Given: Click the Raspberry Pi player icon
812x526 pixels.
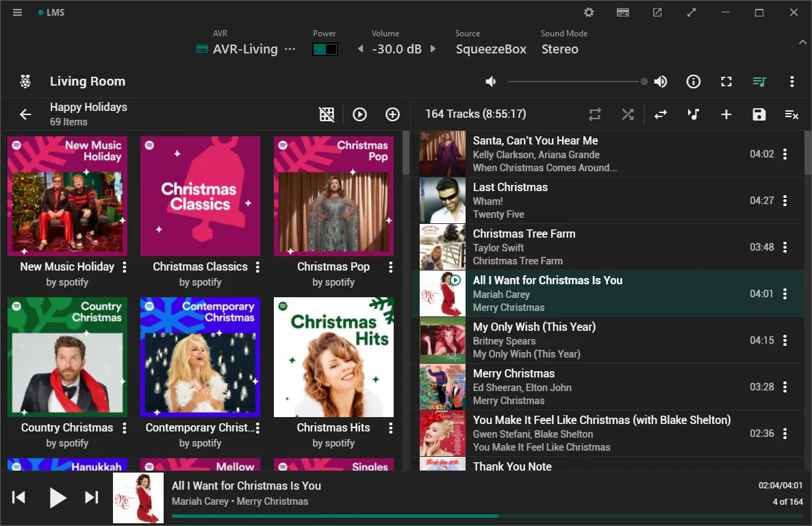Looking at the screenshot, I should coord(25,82).
